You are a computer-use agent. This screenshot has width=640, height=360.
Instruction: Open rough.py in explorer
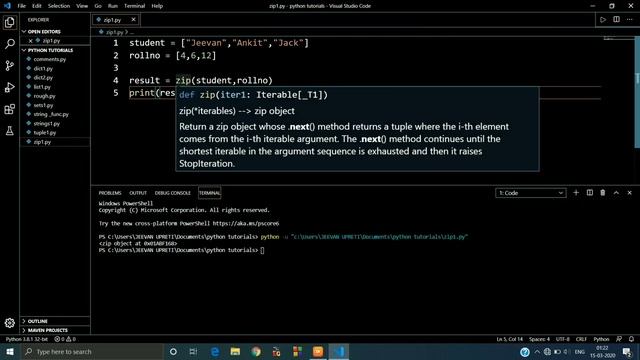point(44,96)
